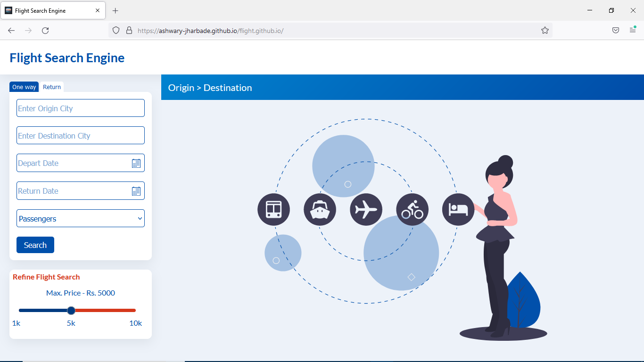Screen dimensions: 644x362
Task: Open the Firefox application menu
Action: [633, 30]
